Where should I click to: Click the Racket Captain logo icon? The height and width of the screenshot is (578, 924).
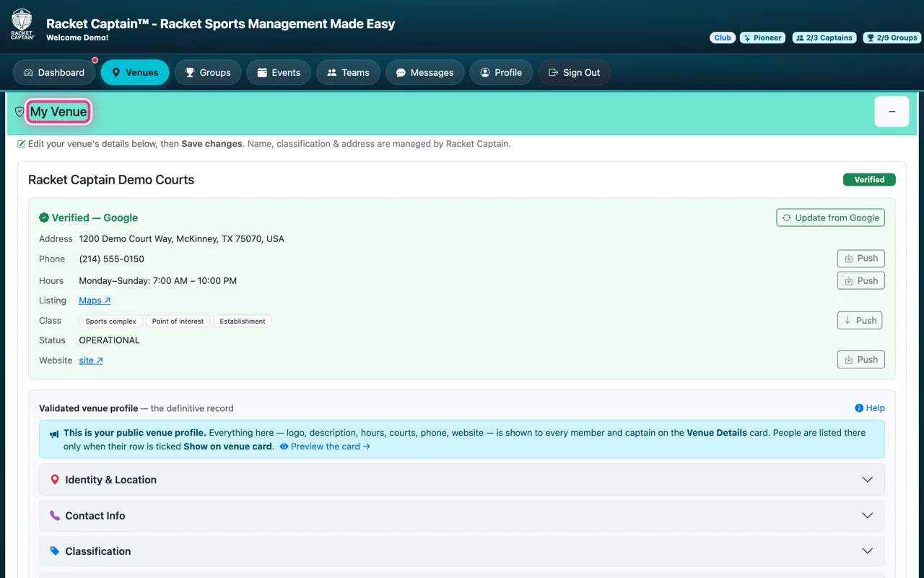(x=22, y=24)
